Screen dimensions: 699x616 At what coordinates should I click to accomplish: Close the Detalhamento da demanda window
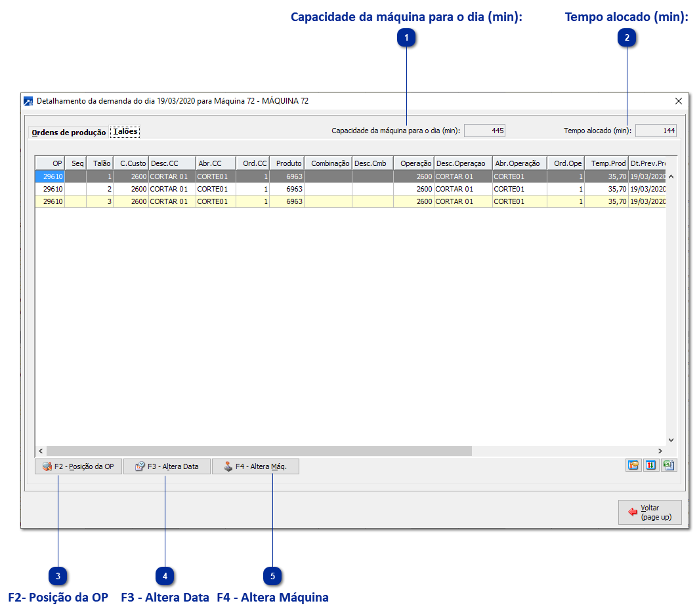tap(679, 101)
